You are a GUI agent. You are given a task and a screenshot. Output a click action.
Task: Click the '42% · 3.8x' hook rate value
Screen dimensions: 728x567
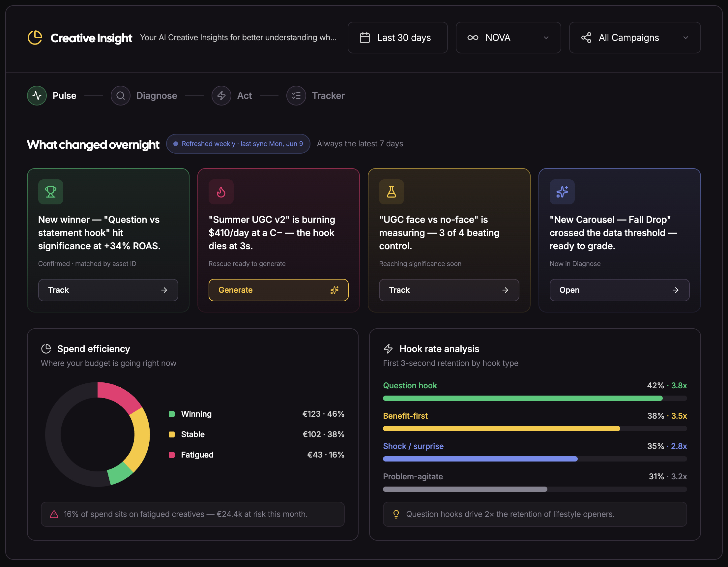click(x=667, y=385)
